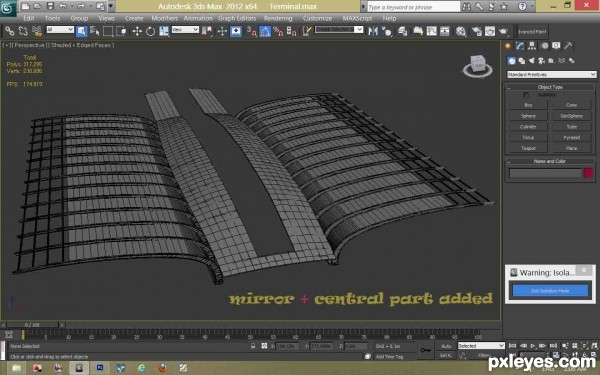
Task: Open the Graph Editors menu
Action: pos(237,18)
